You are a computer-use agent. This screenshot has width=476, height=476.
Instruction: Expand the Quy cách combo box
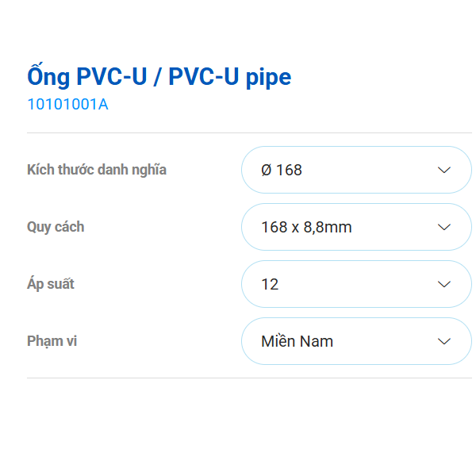pyautogui.click(x=356, y=227)
